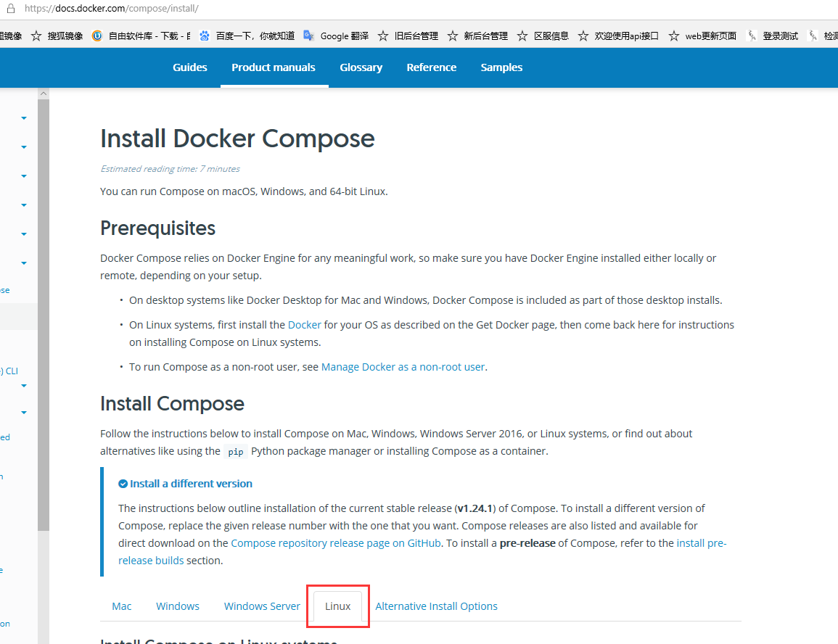Click the icon beside 登录测试 bookmark
838x644 pixels.
click(x=752, y=36)
